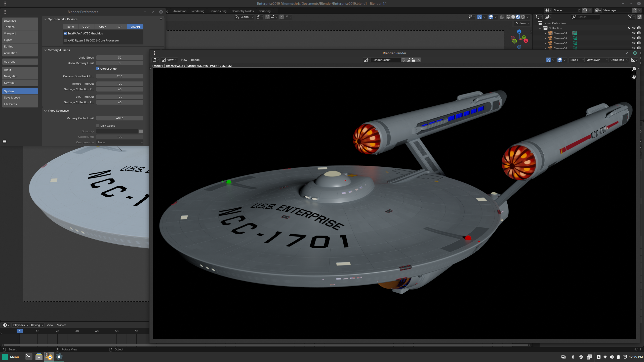Click the zoom magnifier in Blender Render
This screenshot has height=362, width=644.
[634, 69]
